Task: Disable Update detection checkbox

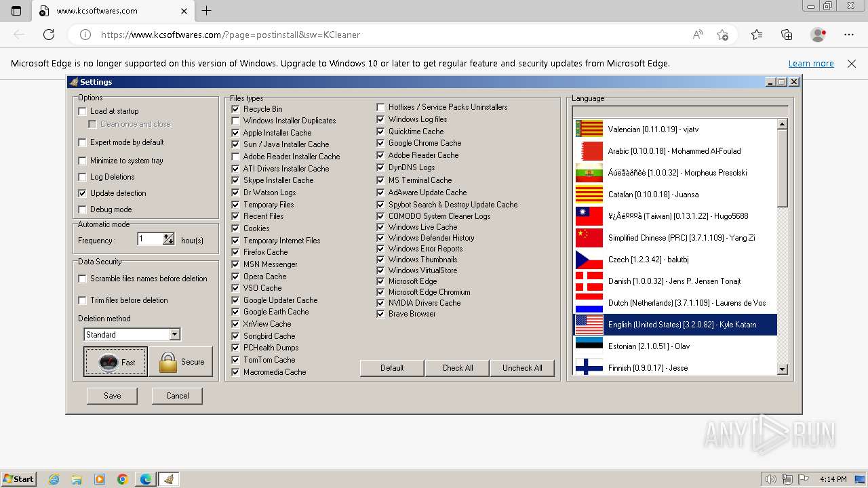Action: click(83, 193)
